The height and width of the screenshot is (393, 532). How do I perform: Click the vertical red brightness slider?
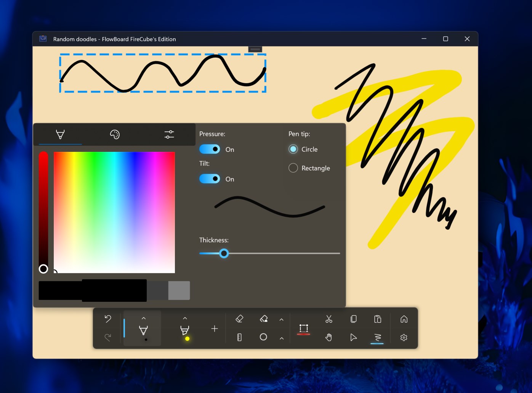(x=43, y=212)
